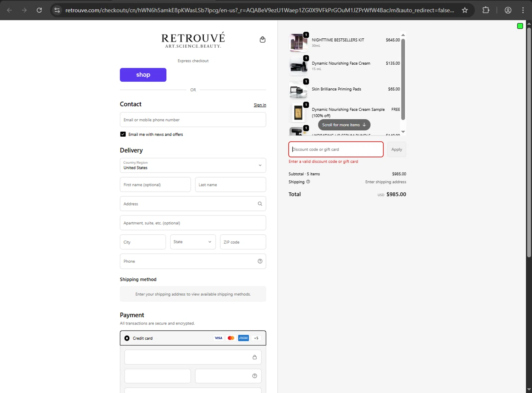532x393 pixels.
Task: Click the browser forward arrow
Action: tap(24, 10)
